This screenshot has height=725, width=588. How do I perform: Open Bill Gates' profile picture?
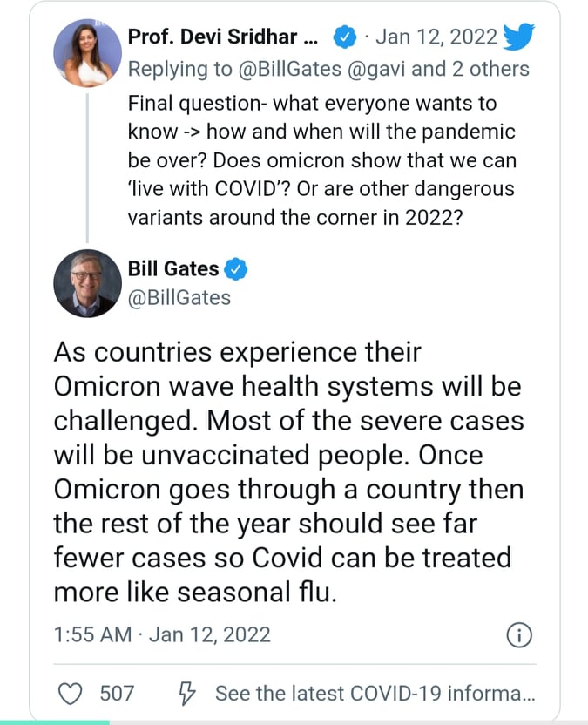coord(87,283)
